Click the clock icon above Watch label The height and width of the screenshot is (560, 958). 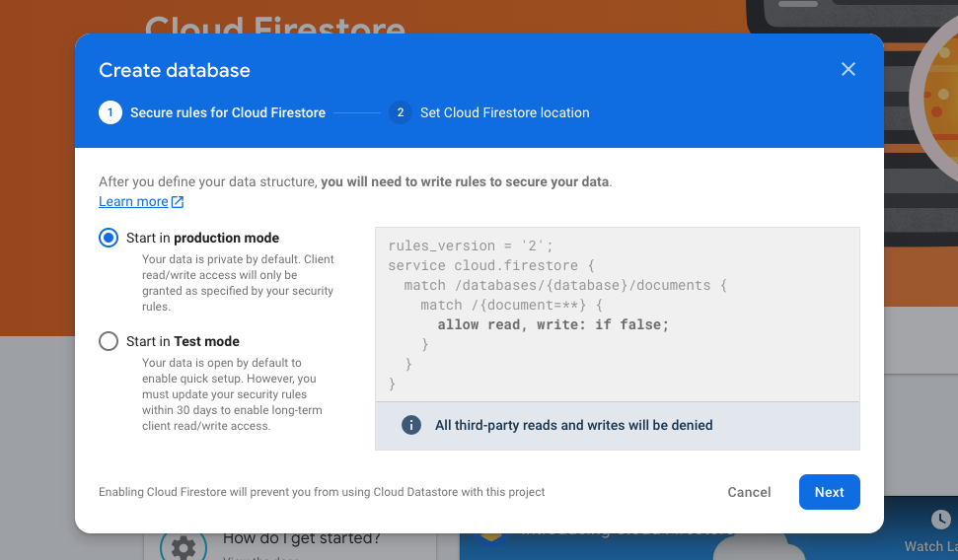pyautogui.click(x=940, y=520)
